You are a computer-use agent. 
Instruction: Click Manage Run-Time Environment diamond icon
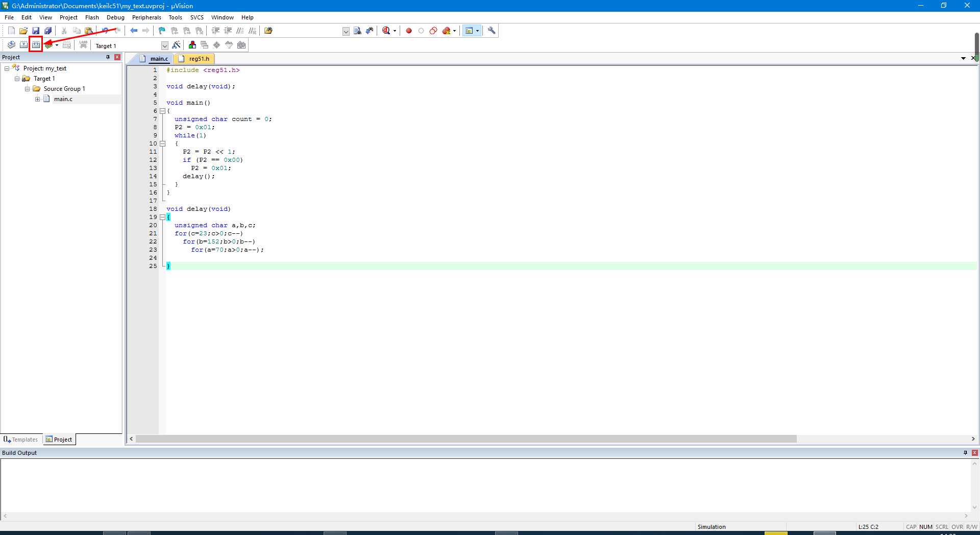click(217, 45)
